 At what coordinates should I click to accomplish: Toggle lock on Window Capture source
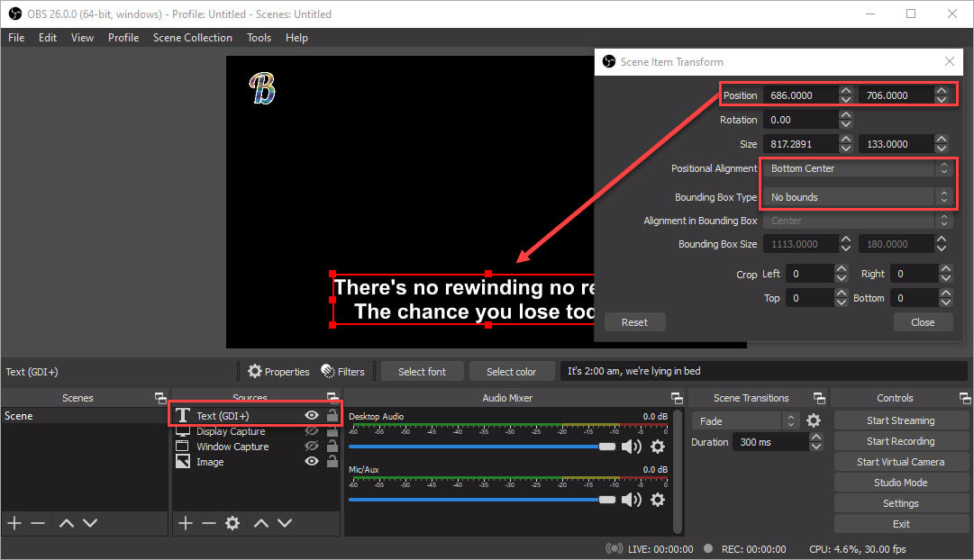pyautogui.click(x=332, y=446)
